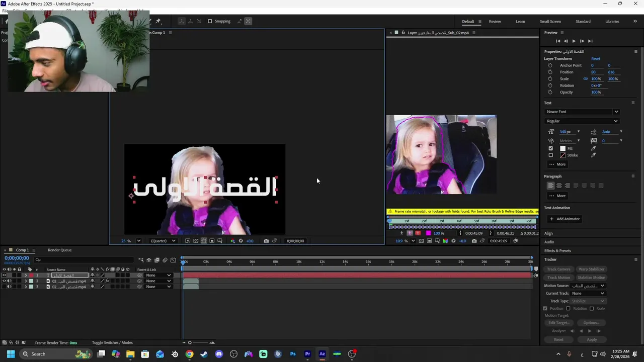Enable Rotation checkbox in Tracker panel
The height and width of the screenshot is (362, 644).
tap(568, 308)
